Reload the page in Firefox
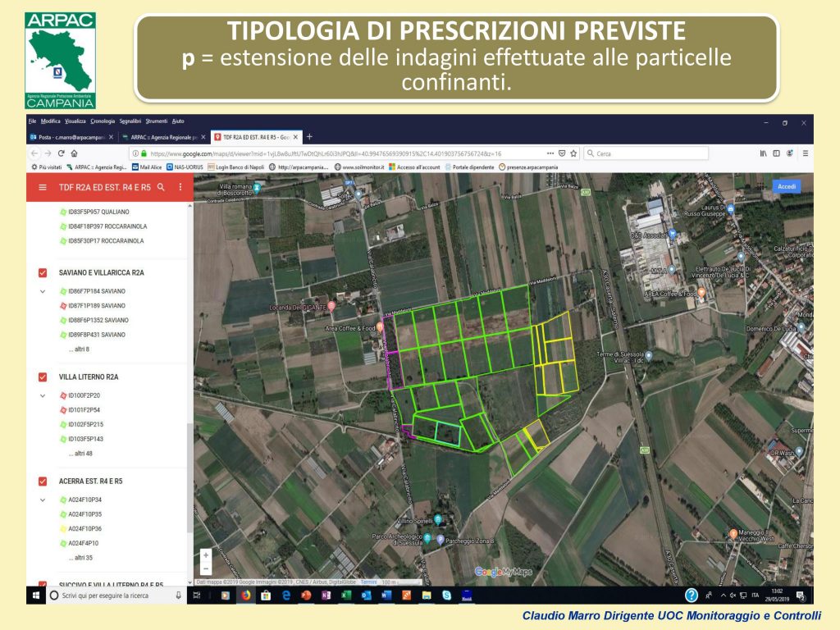Screen dimensions: 840x630 click(61, 153)
